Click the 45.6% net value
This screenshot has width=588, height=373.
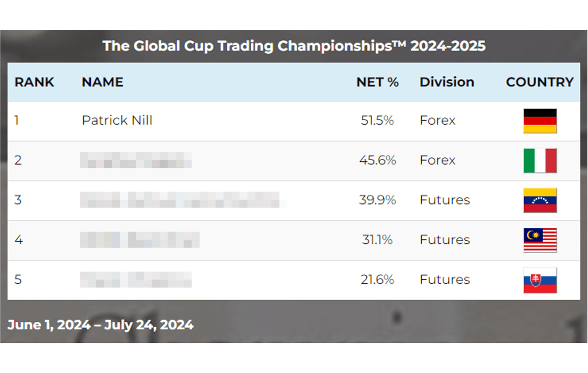click(377, 160)
